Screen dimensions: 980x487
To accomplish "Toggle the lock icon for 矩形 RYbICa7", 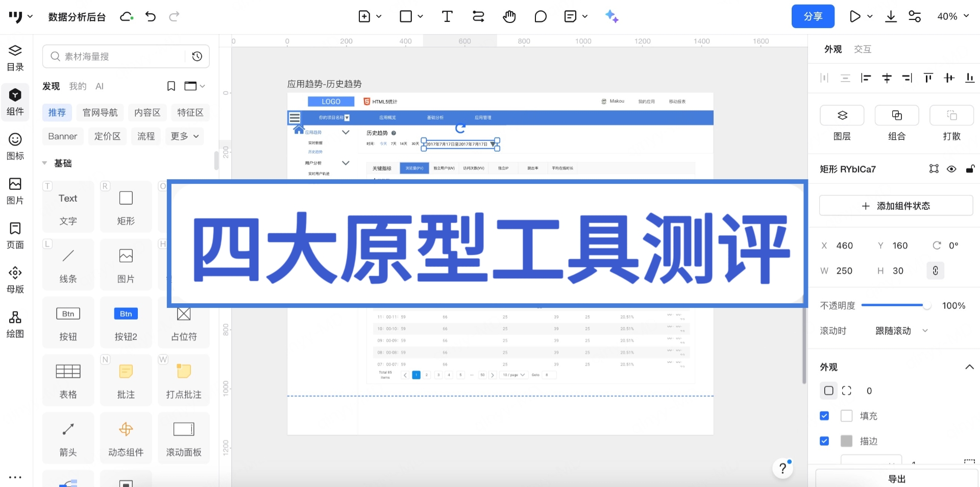I will (970, 169).
